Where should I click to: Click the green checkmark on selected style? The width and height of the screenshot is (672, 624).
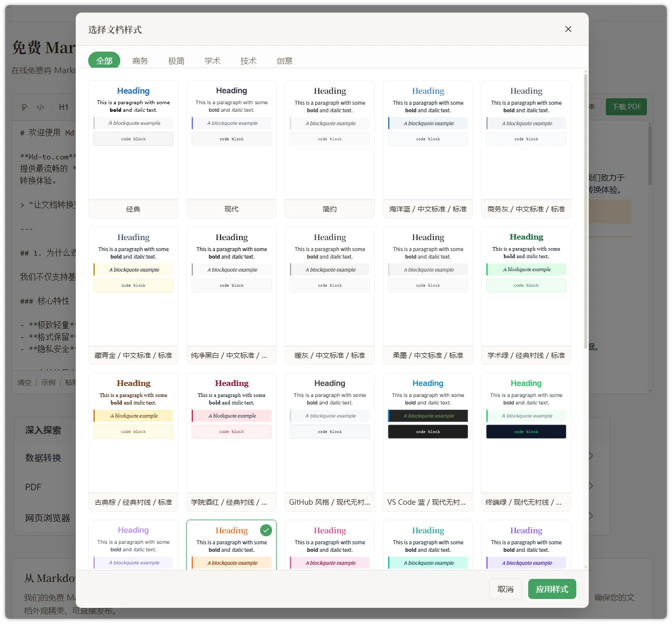coord(266,530)
